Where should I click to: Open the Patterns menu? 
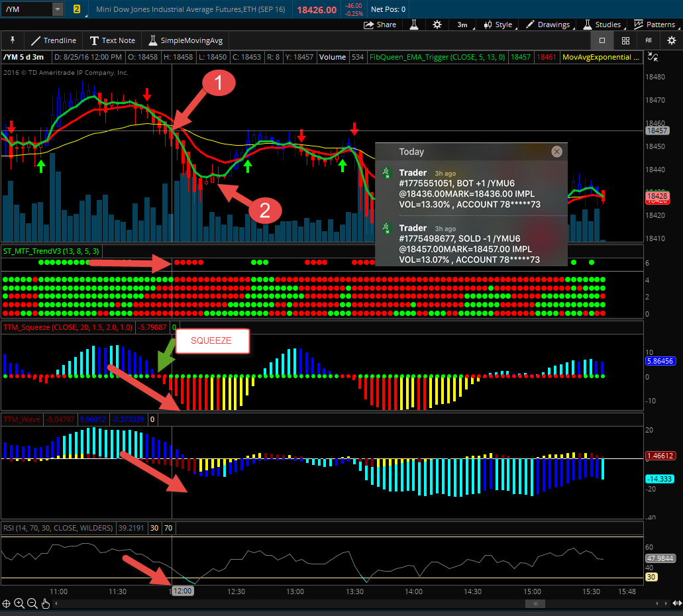pyautogui.click(x=655, y=25)
